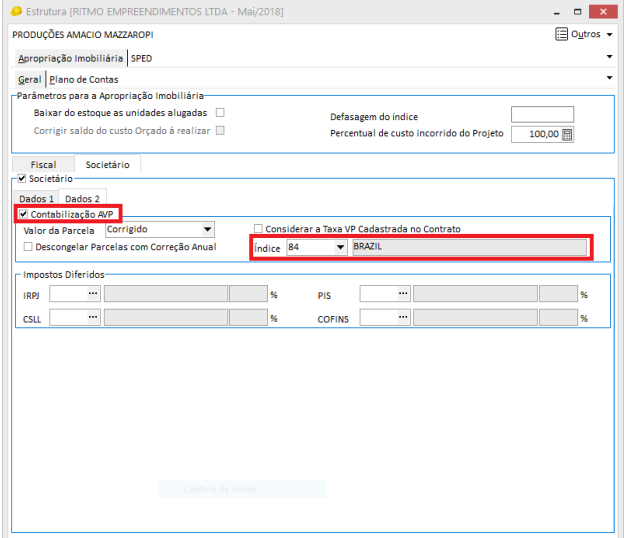Click the Impostos Diferidos group label
Image resolution: width=624 pixels, height=538 pixels.
click(x=64, y=275)
